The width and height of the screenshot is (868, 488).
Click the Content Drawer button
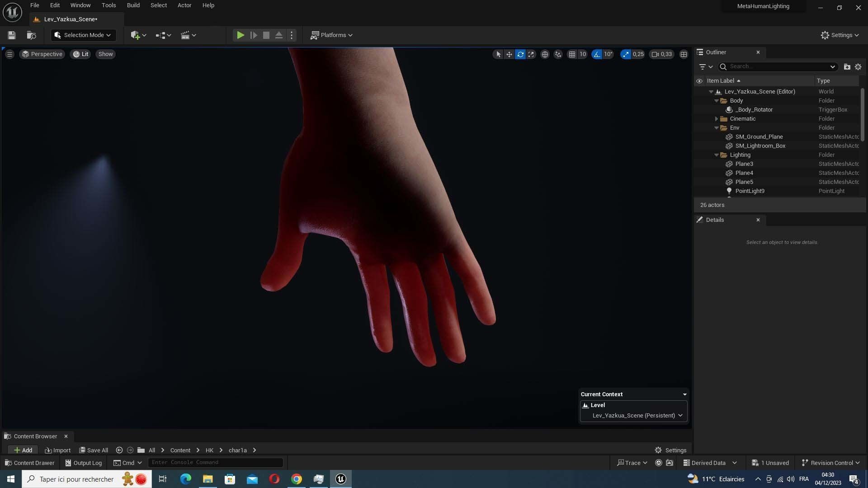(29, 463)
